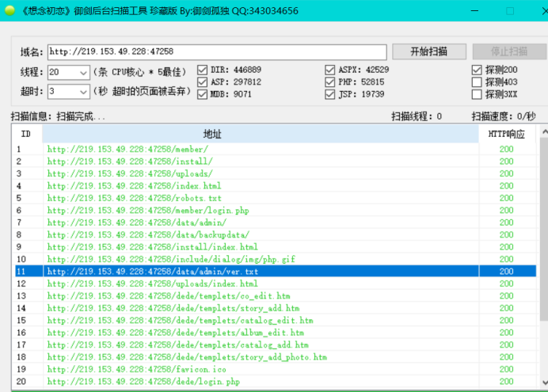Click scrollbar down arrow of results list
Screen dimensions: 548x392
(x=545, y=382)
